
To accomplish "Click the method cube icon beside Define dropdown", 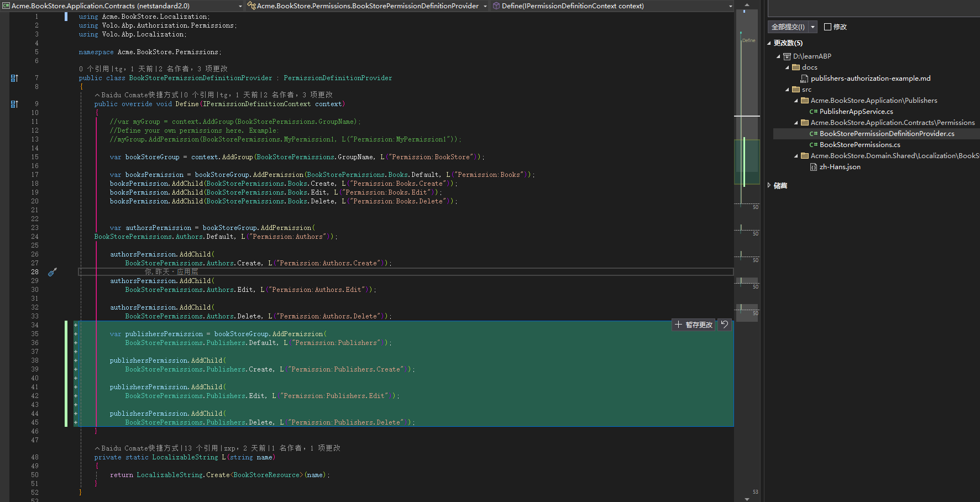I will coord(496,6).
